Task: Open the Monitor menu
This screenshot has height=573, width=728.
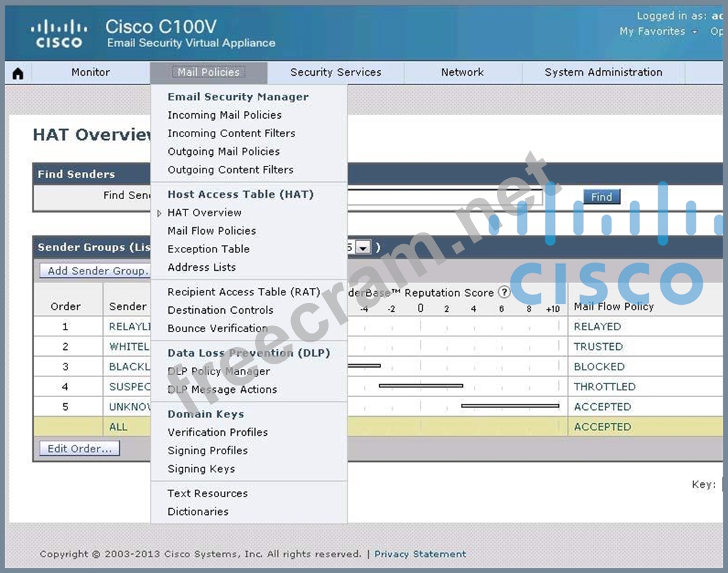Action: [91, 72]
